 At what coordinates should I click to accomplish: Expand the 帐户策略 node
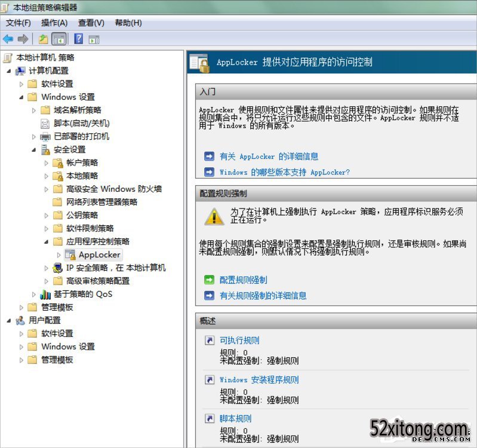click(x=46, y=163)
